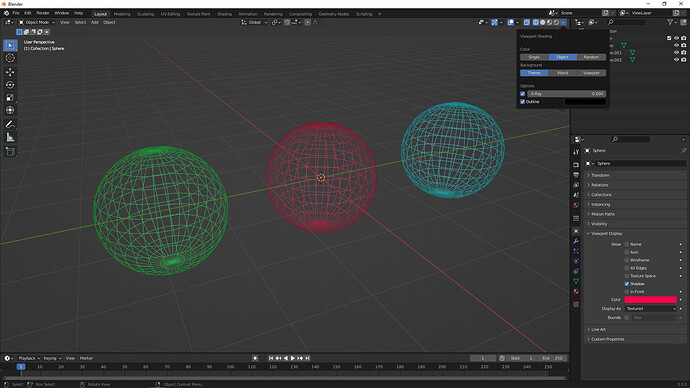The height and width of the screenshot is (388, 690).
Task: Select the Select Box tool
Action: pos(10,45)
